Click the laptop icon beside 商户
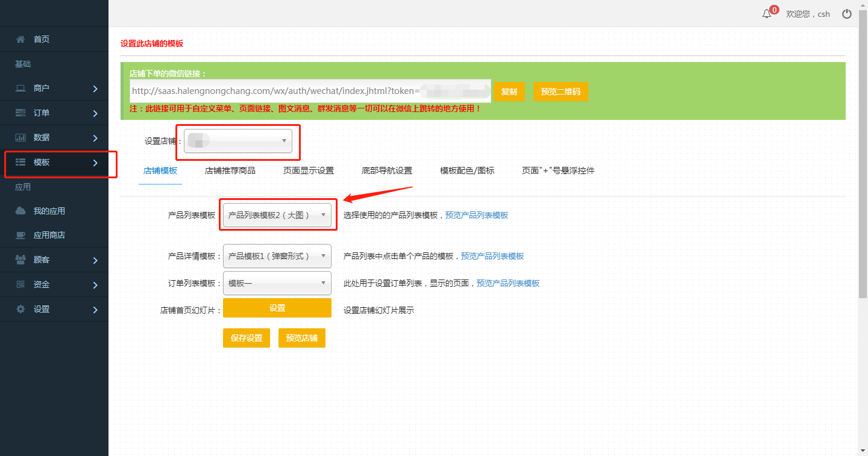The width and height of the screenshot is (868, 456). pyautogui.click(x=20, y=88)
